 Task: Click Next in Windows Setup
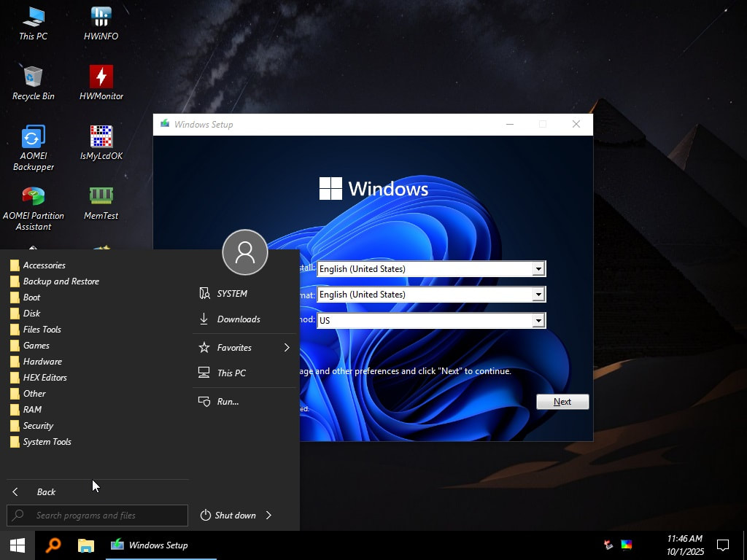click(562, 402)
